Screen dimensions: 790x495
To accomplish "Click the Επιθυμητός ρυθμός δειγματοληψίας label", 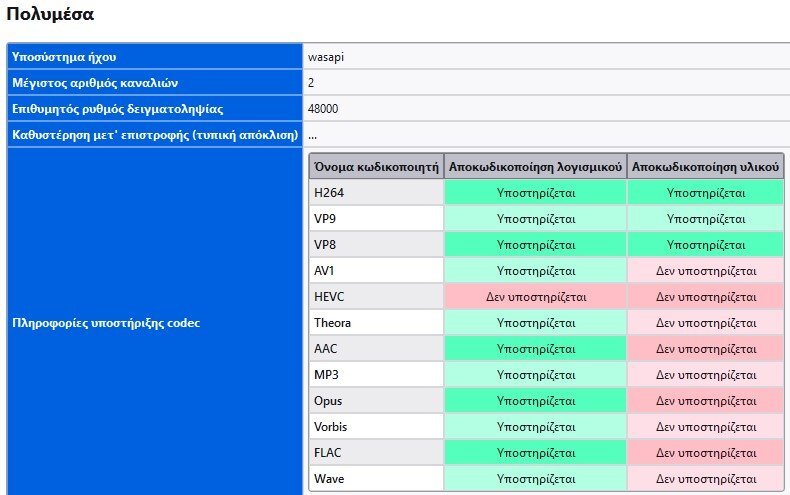I will (x=155, y=109).
